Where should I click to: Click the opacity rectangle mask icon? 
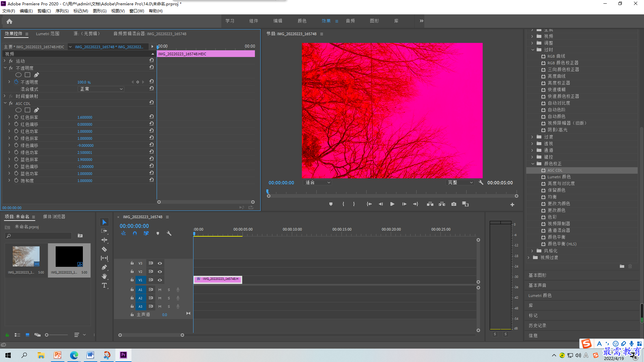(x=28, y=75)
